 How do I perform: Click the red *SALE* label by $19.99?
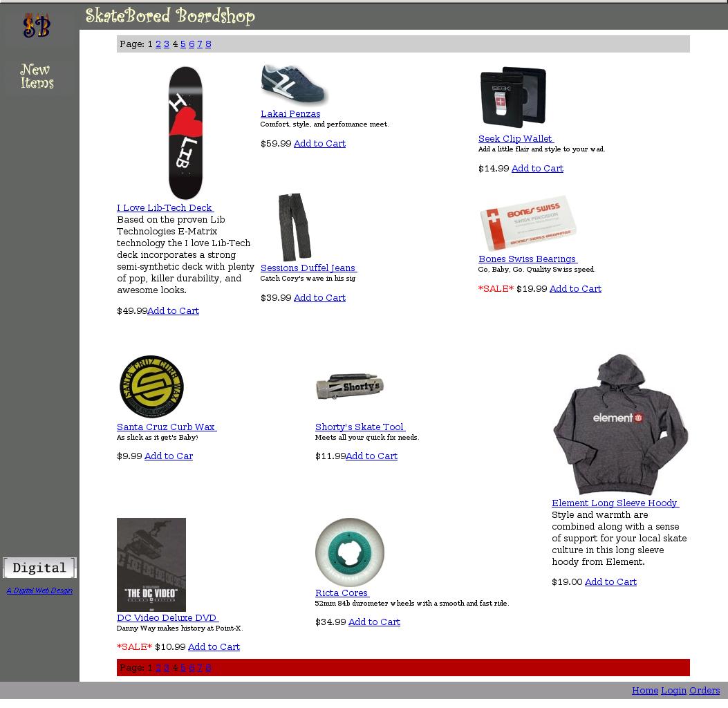pos(496,289)
